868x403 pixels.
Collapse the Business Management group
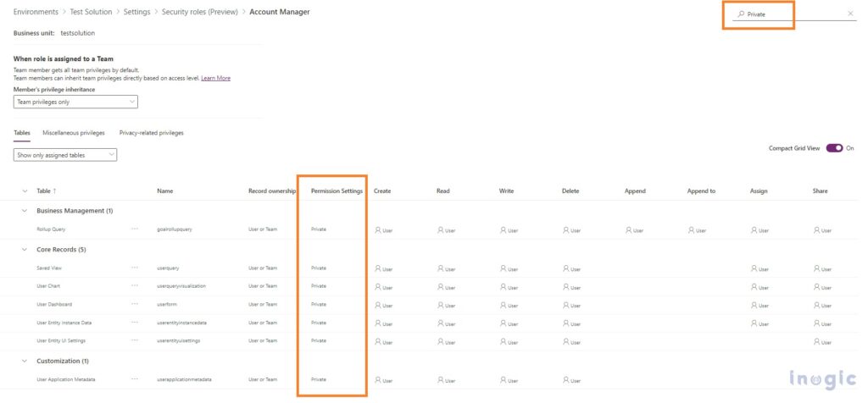[25, 211]
